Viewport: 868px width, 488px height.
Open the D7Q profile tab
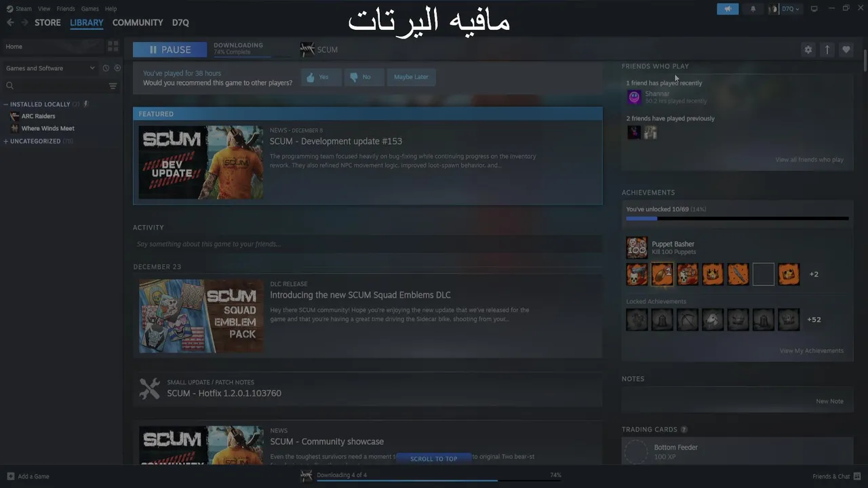180,22
